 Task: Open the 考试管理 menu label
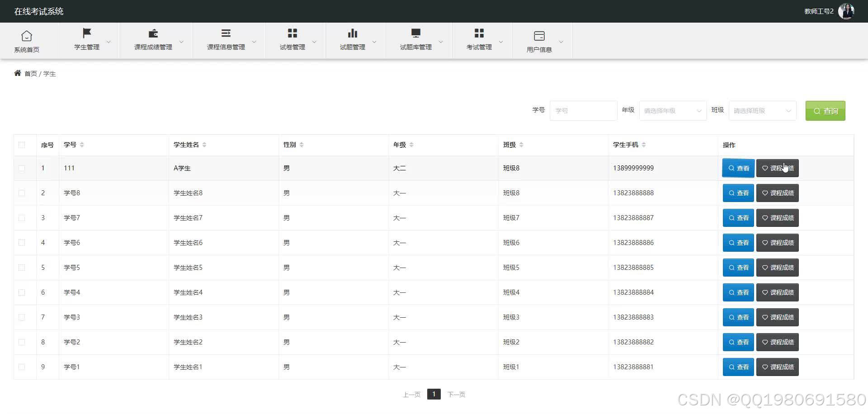(479, 47)
